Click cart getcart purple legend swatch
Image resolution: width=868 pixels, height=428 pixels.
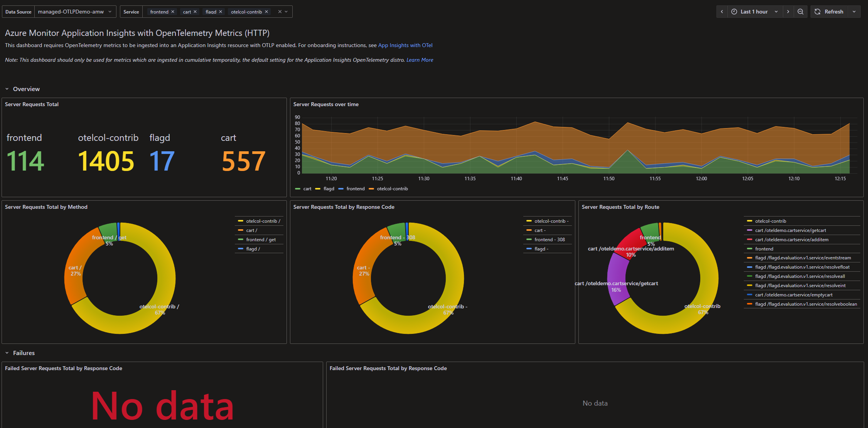(x=750, y=230)
